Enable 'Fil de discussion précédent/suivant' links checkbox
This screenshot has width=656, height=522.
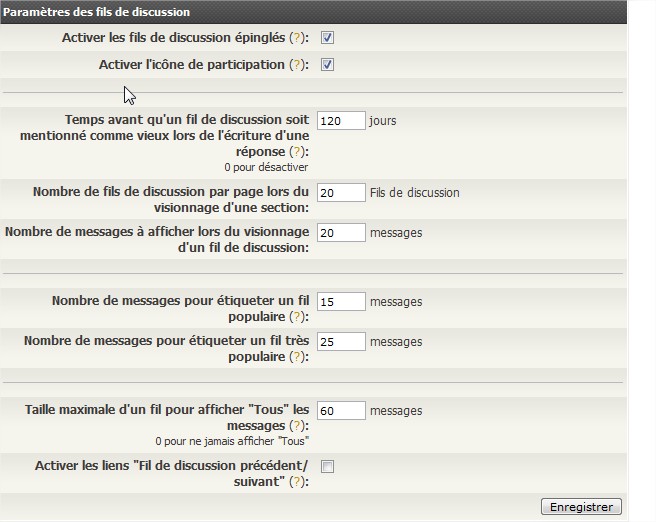tap(327, 466)
